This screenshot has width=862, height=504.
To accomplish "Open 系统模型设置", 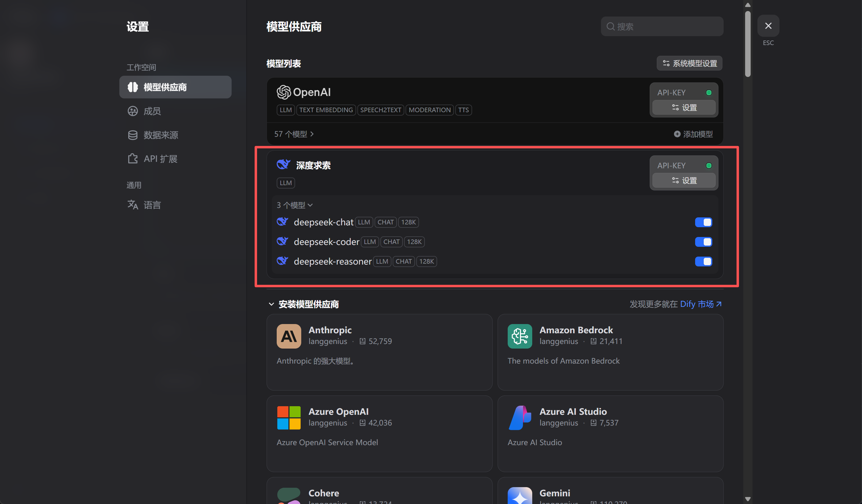I will pyautogui.click(x=689, y=63).
